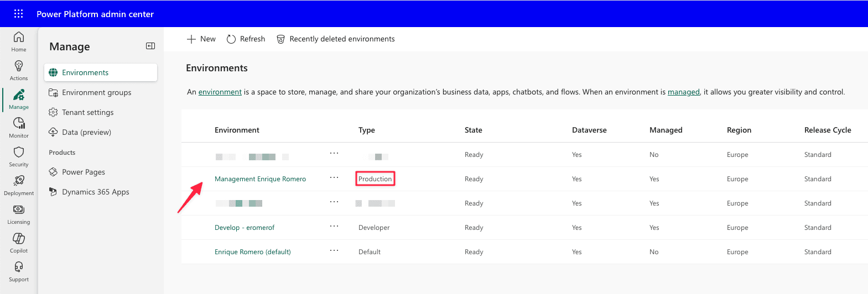Sort by the Type column header
868x294 pixels.
pyautogui.click(x=367, y=130)
